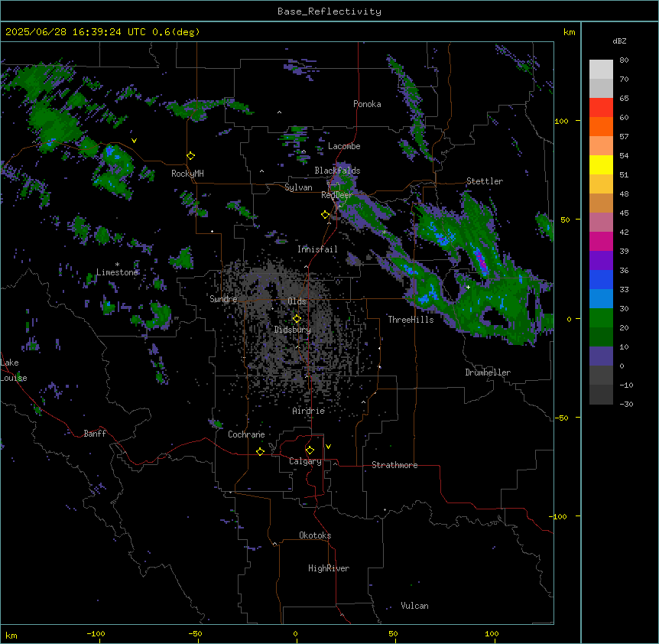This screenshot has height=644, width=659.
Task: Select the Airdrie label
Action: coord(309,411)
